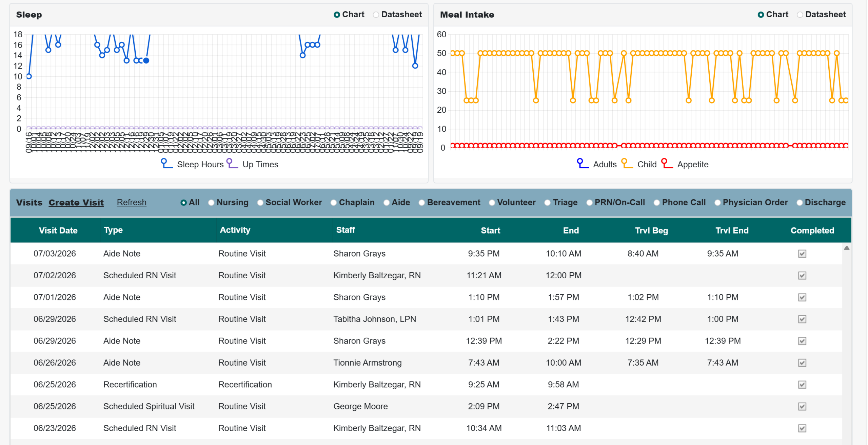
Task: Select Chart view for Sleep panel
Action: [337, 15]
